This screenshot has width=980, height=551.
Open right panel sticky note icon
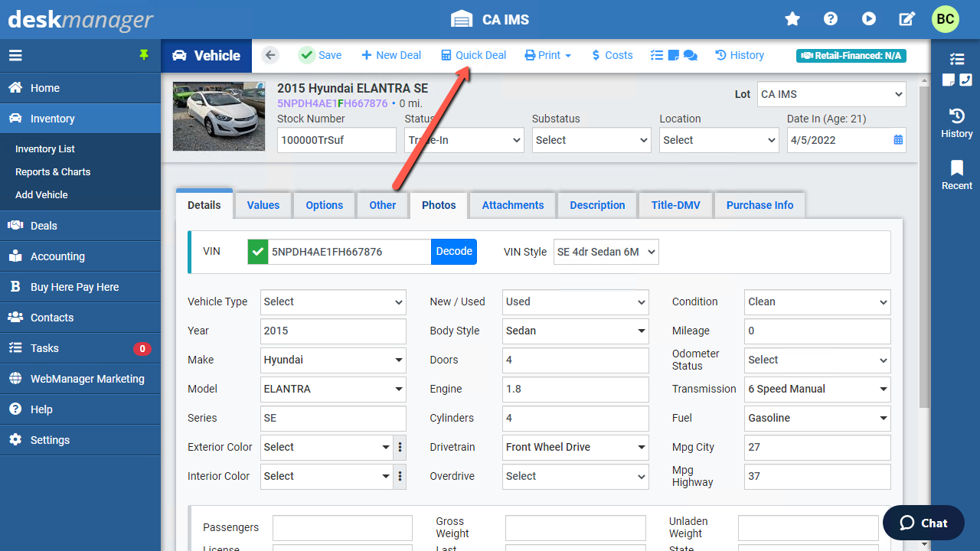(x=949, y=80)
